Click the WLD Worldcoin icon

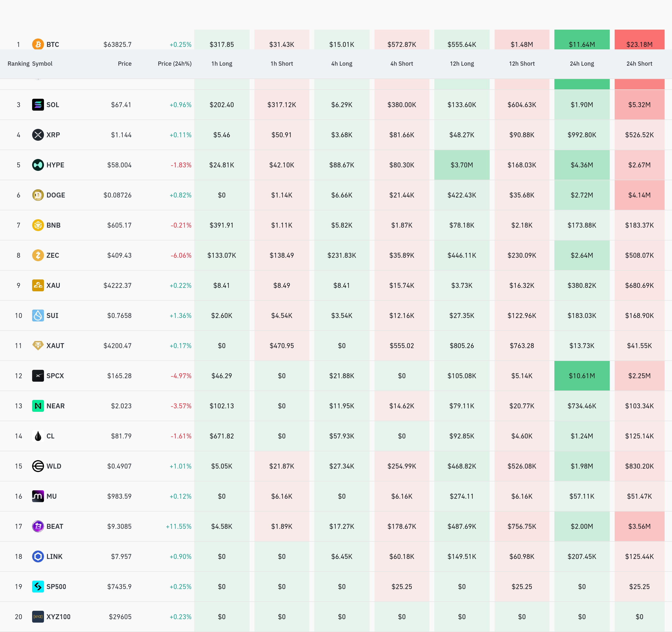(38, 466)
